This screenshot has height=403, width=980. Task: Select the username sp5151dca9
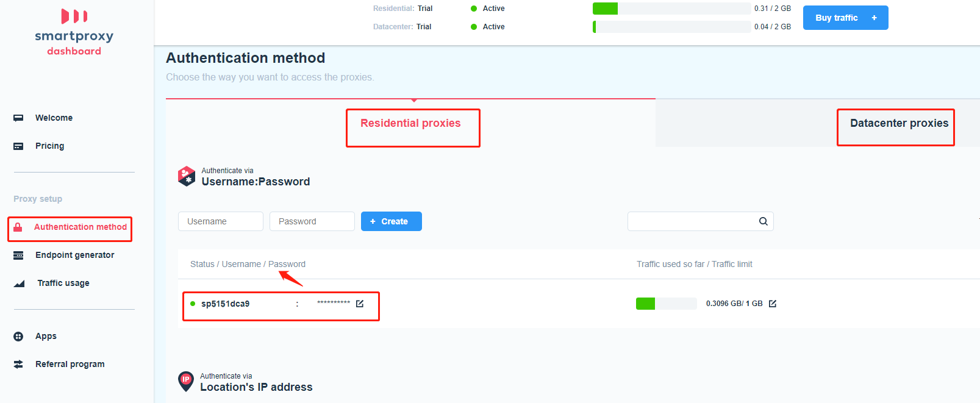(226, 304)
